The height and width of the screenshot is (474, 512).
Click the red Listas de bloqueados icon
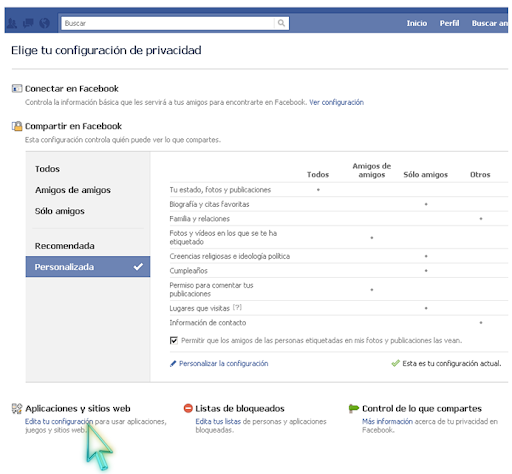[188, 408]
